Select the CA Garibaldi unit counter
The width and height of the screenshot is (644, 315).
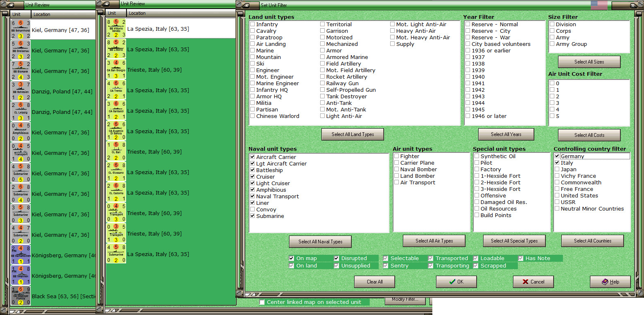point(116,110)
